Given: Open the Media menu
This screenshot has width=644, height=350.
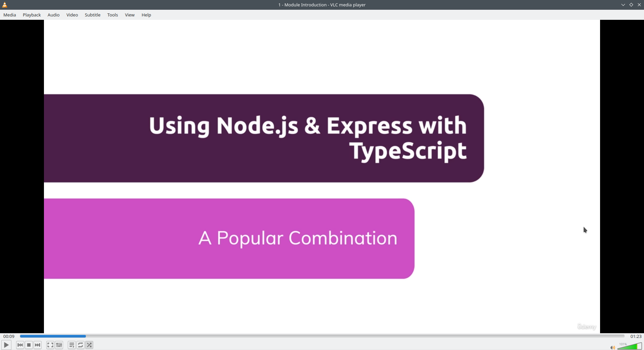Looking at the screenshot, I should (9, 15).
